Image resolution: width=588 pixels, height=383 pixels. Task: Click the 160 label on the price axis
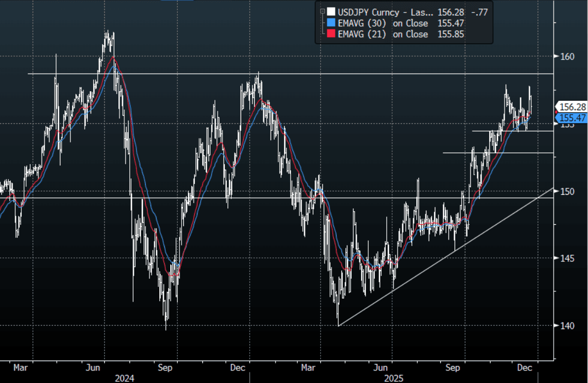[567, 57]
